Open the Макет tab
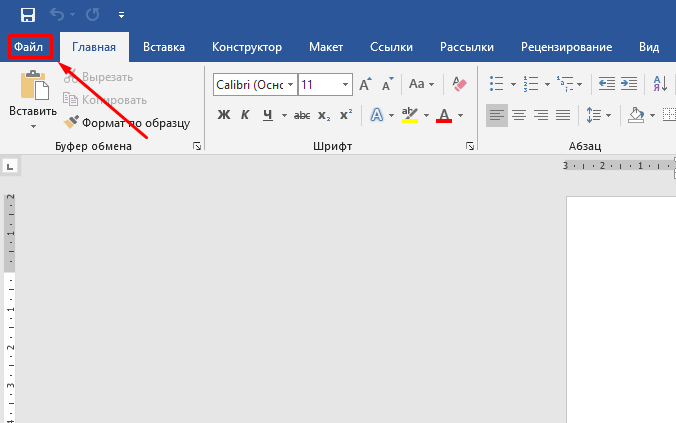Viewport: 676px width, 423px height. pos(326,47)
